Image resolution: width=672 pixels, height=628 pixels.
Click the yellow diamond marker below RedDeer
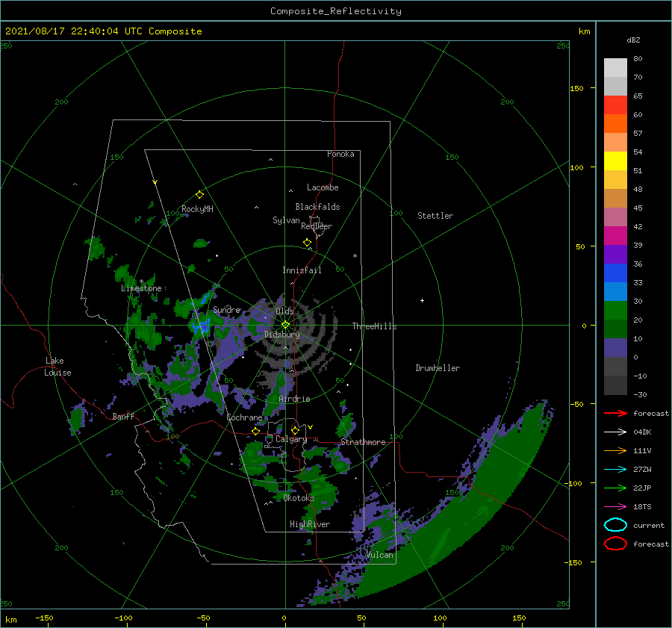click(307, 243)
